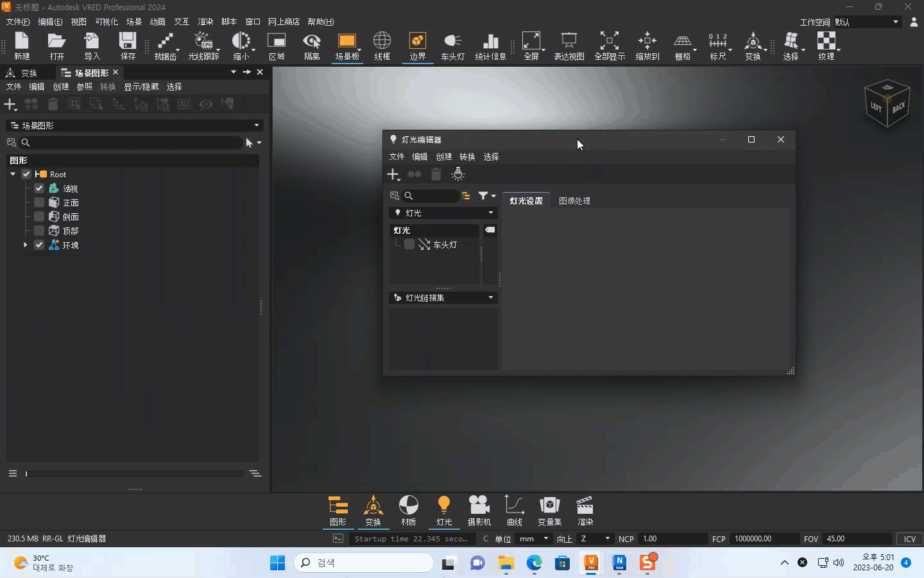Create a new scene with 新建
The width and height of the screenshot is (924, 578).
(22, 46)
